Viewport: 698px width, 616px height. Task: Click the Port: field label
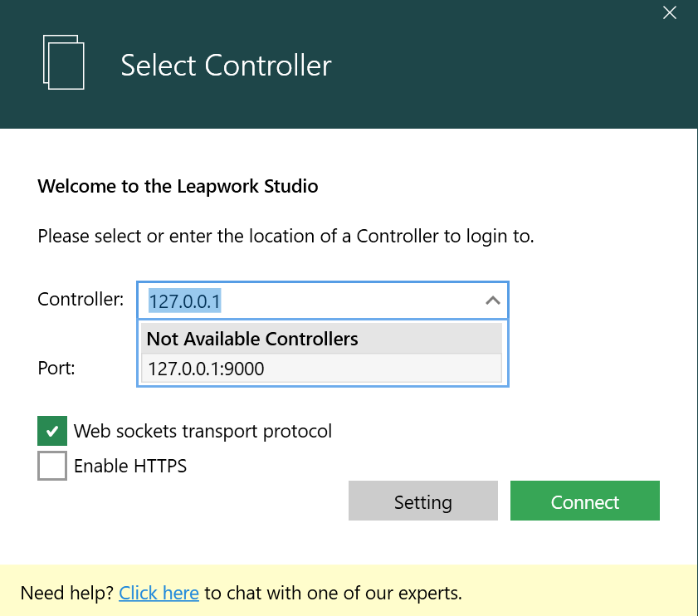56,368
